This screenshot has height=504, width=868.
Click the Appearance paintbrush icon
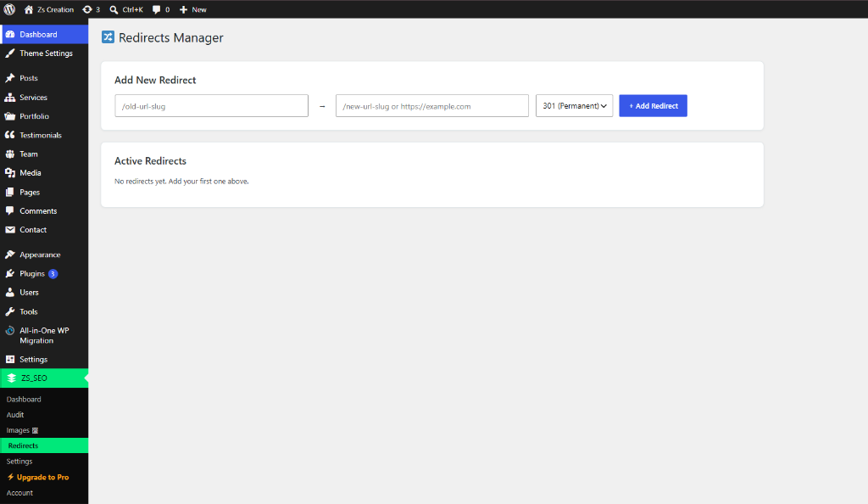click(x=10, y=255)
